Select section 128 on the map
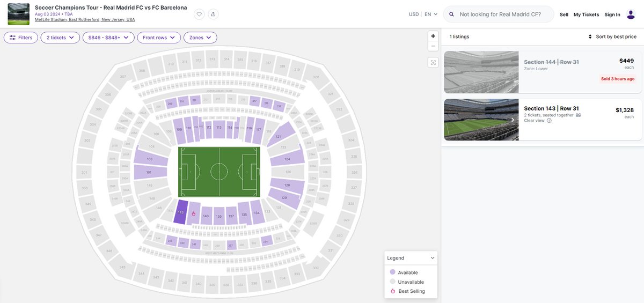Viewport: 644px width, 303px height. (x=288, y=185)
